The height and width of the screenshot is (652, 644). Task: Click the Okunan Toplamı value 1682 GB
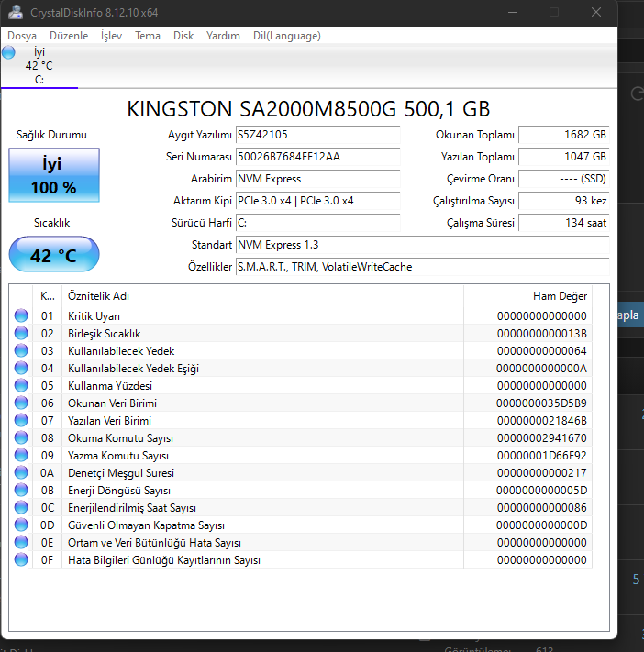coord(563,135)
